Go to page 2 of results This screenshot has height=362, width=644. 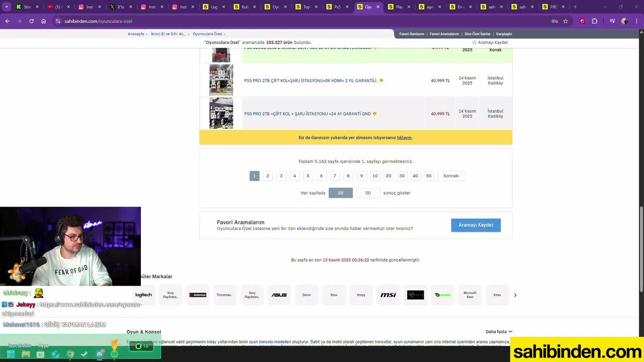coord(268,176)
